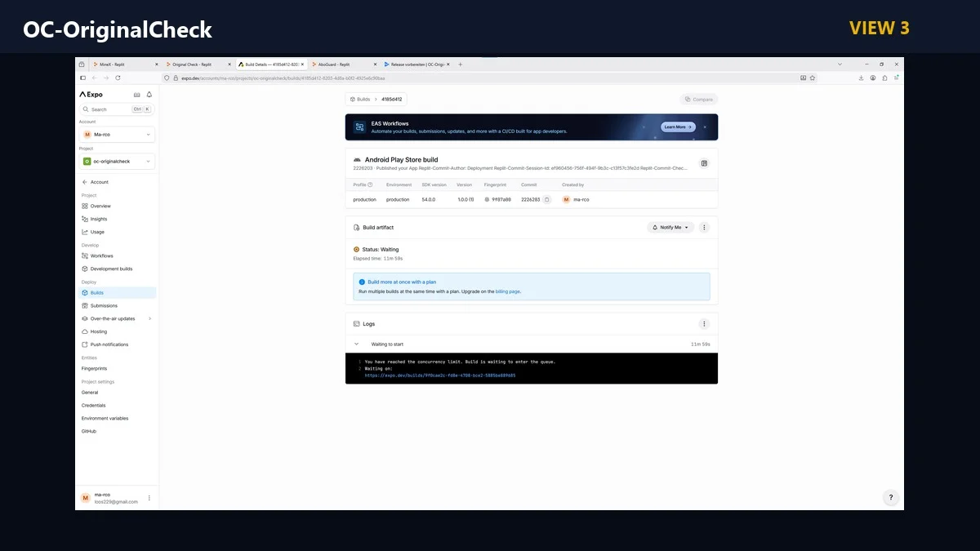Viewport: 980px width, 551px height.
Task: Click the Builds breadcrumb link
Action: click(x=360, y=99)
